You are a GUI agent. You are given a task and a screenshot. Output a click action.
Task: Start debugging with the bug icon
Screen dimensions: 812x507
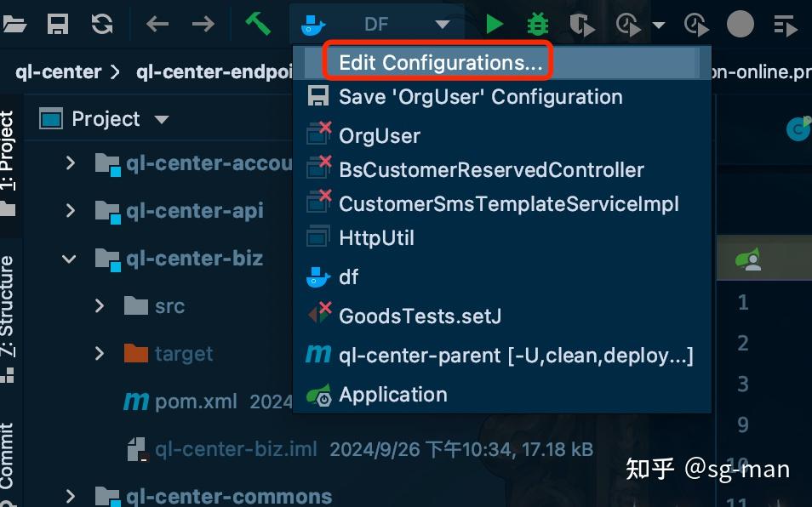click(x=538, y=24)
